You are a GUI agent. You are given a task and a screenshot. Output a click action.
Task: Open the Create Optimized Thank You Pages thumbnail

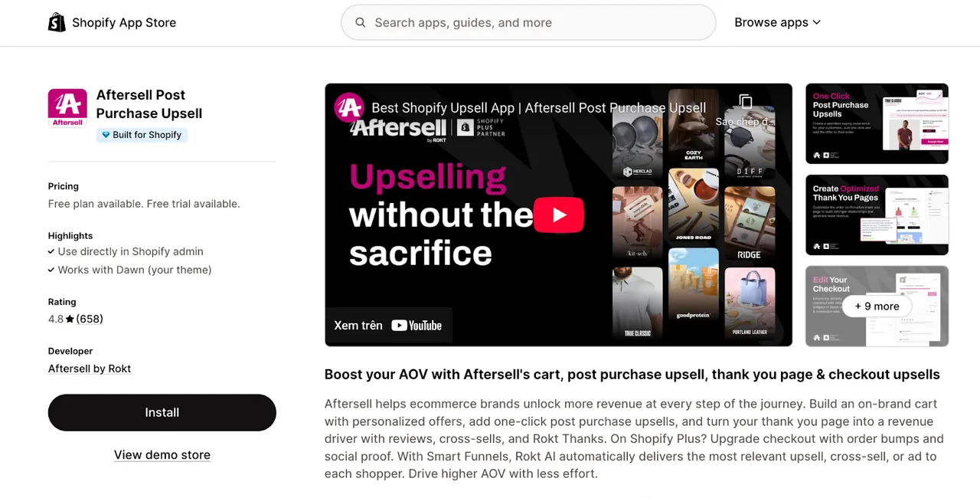(877, 215)
